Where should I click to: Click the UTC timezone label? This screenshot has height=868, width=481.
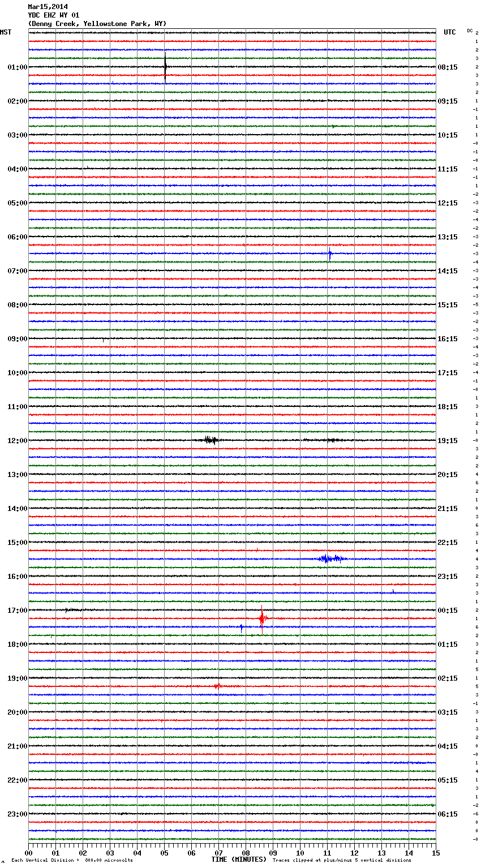[450, 32]
